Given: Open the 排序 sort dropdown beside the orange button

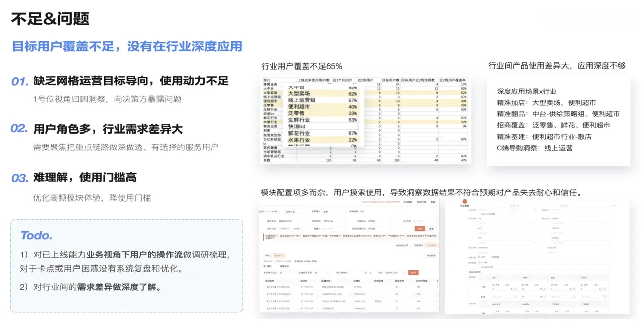Looking at the screenshot, I should click(395, 273).
